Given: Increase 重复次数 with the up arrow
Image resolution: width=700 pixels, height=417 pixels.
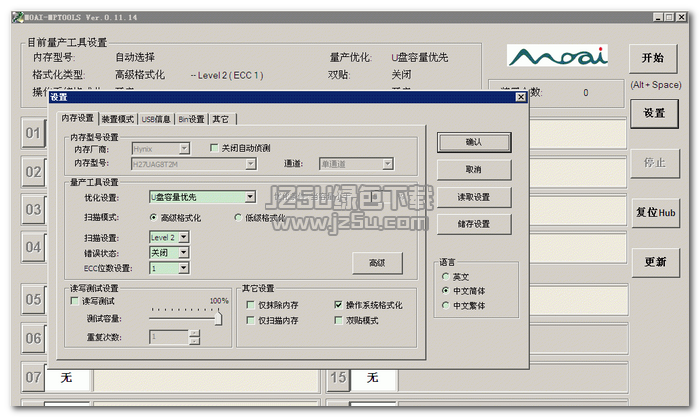Looking at the screenshot, I should [194, 334].
